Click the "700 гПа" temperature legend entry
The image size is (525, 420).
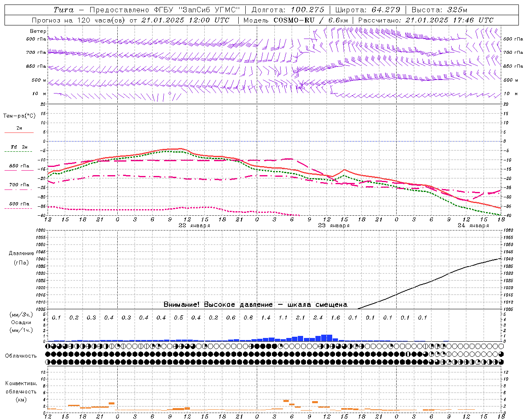(19, 185)
